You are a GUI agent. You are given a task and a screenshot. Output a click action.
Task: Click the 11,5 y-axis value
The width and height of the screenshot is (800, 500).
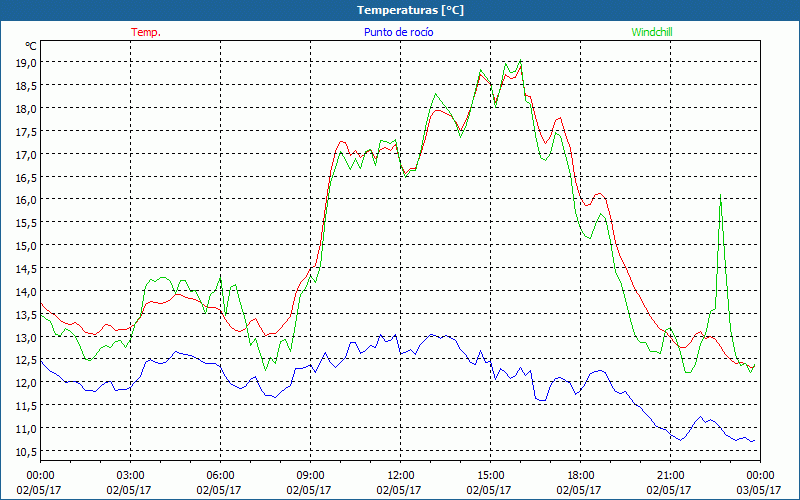[x=27, y=406]
